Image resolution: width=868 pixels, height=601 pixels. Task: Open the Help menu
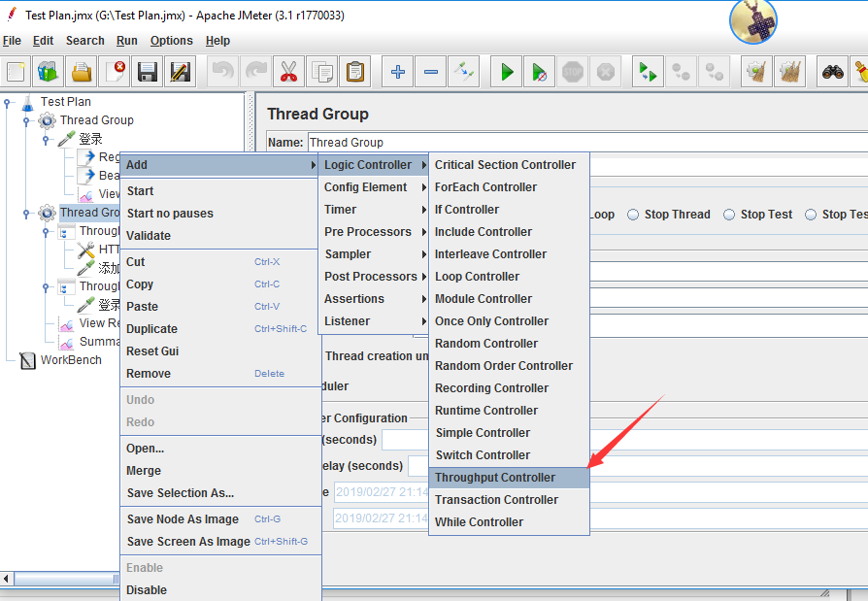(x=217, y=41)
